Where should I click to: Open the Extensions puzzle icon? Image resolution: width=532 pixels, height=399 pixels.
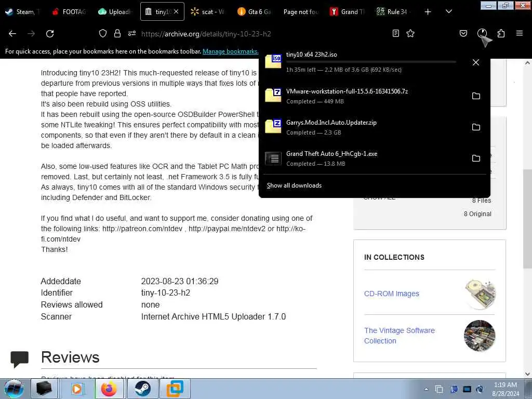click(501, 33)
